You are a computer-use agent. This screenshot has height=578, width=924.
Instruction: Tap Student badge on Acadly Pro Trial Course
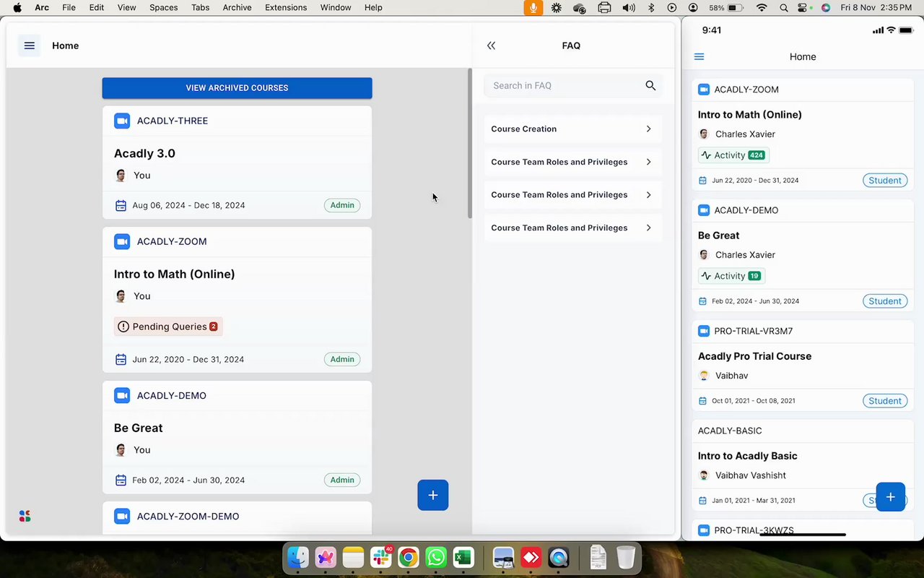(885, 401)
